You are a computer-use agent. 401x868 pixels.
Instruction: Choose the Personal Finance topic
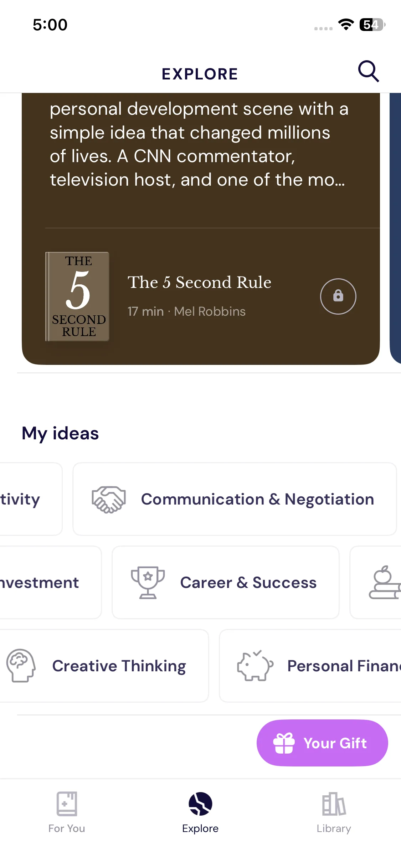point(344,666)
